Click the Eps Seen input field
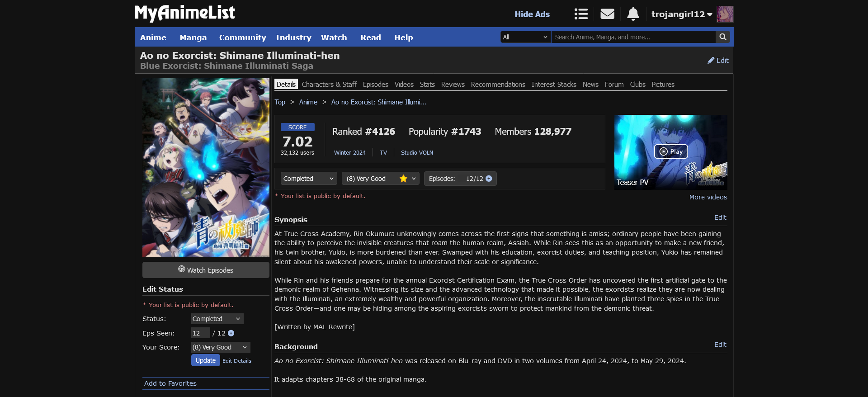This screenshot has width=868, height=397. click(200, 333)
